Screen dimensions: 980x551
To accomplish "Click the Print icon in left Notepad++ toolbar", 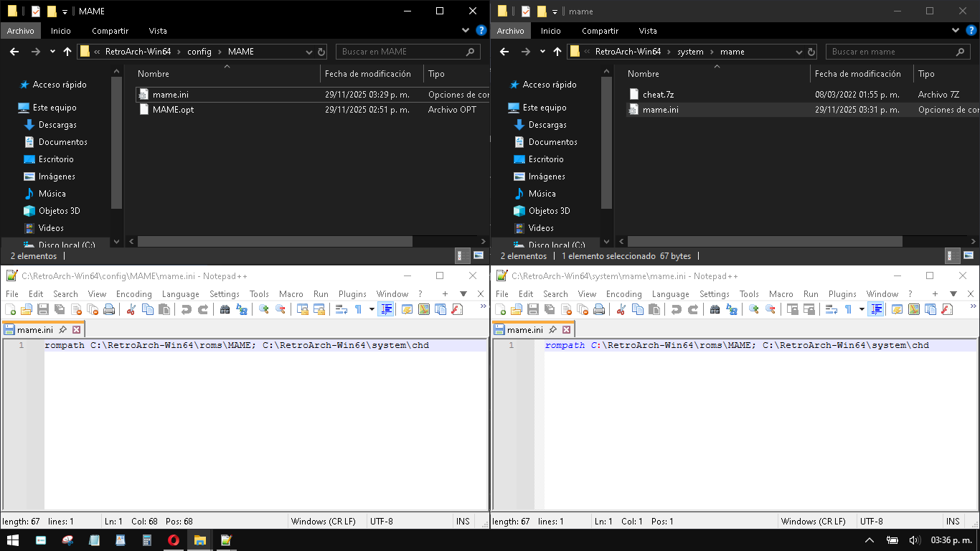I will click(109, 309).
